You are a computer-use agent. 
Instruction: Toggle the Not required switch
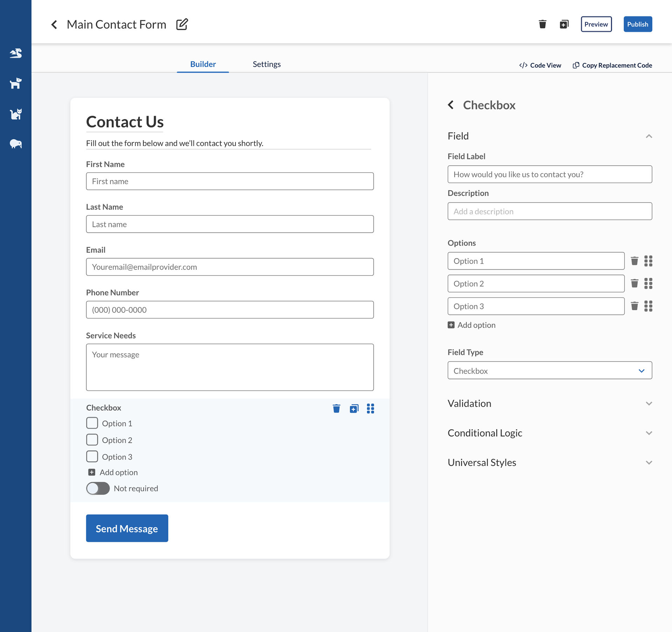98,488
